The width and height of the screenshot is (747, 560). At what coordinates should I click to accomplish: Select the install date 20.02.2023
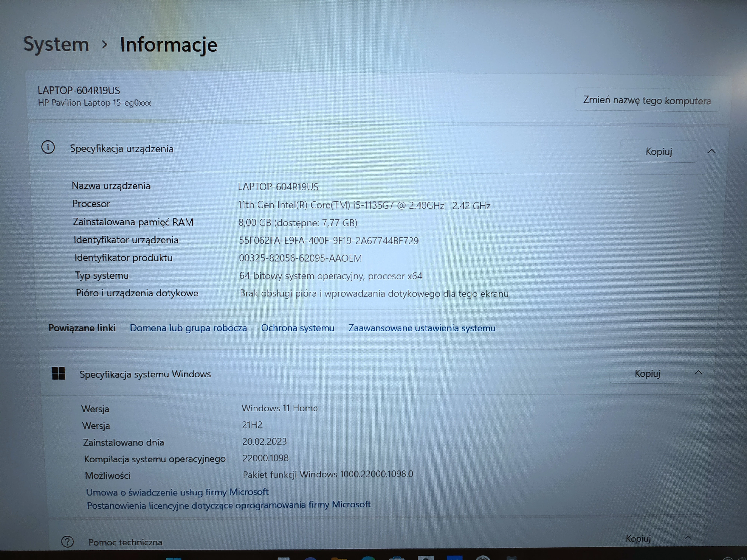point(264,441)
